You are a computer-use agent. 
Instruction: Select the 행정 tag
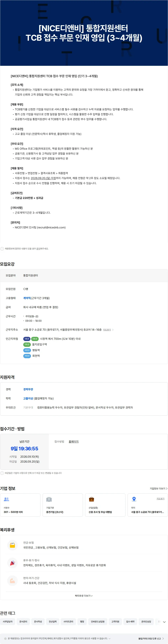82,622
